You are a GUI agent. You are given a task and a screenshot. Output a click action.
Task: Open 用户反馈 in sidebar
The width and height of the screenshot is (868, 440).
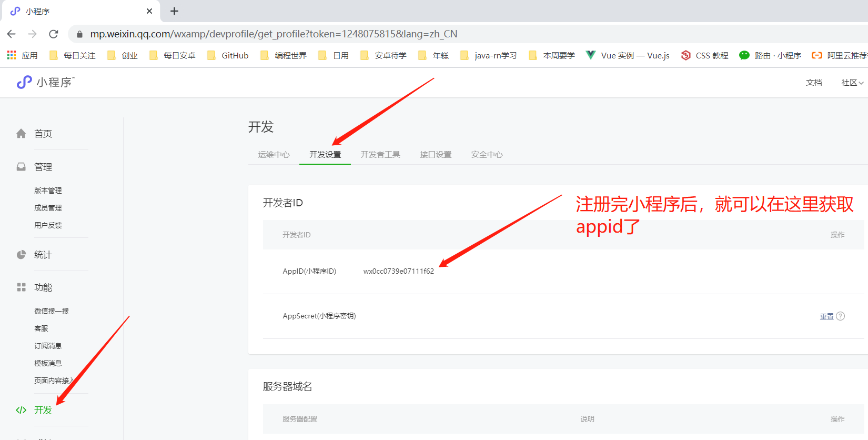pyautogui.click(x=48, y=225)
